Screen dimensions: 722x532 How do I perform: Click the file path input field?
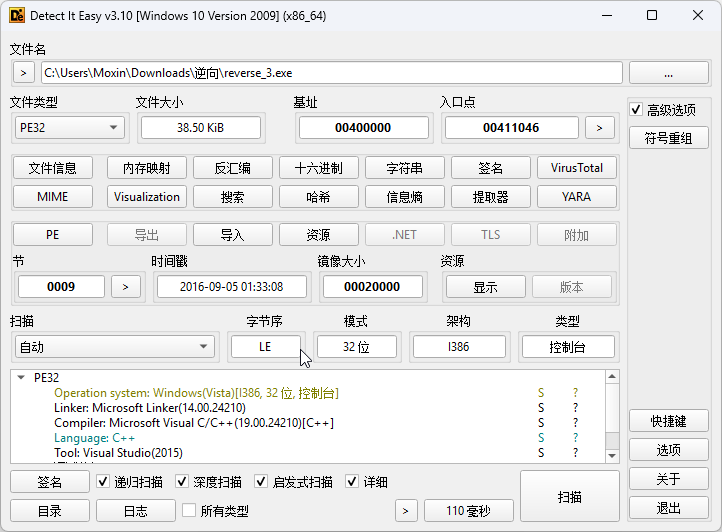coord(331,73)
